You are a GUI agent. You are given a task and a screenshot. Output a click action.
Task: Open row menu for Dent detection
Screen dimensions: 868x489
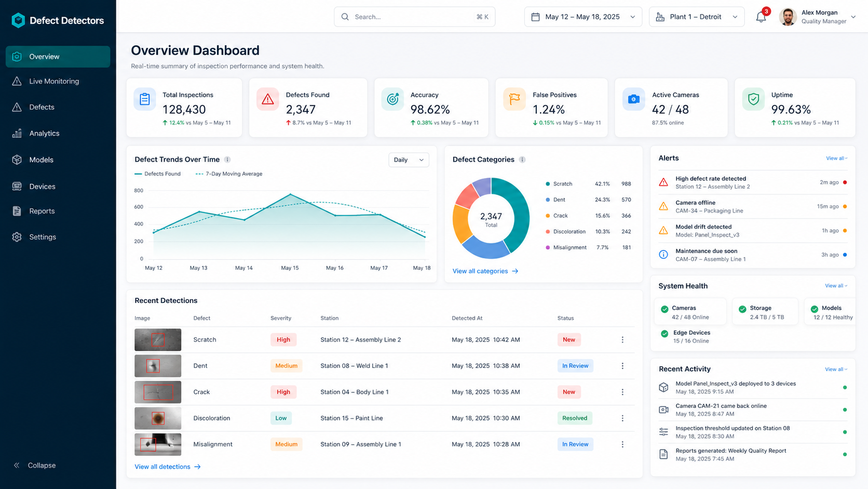622,366
